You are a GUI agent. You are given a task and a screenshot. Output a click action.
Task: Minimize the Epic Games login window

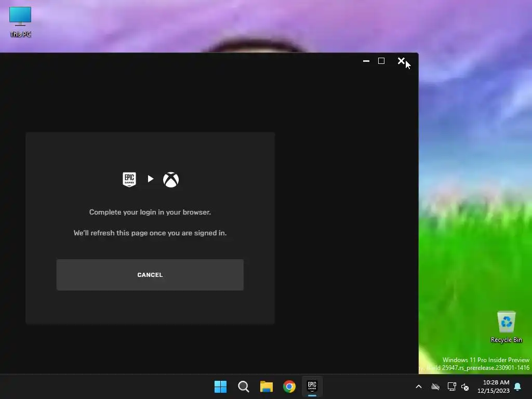(366, 61)
